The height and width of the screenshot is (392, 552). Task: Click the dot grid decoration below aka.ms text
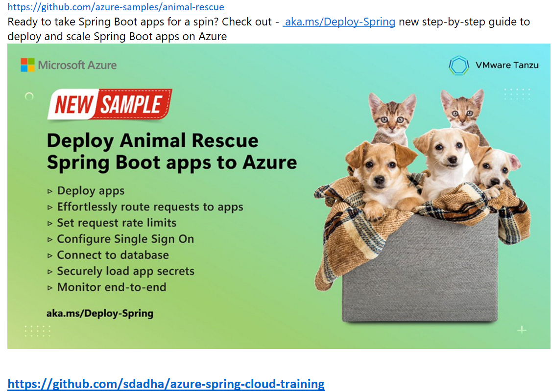point(38,331)
